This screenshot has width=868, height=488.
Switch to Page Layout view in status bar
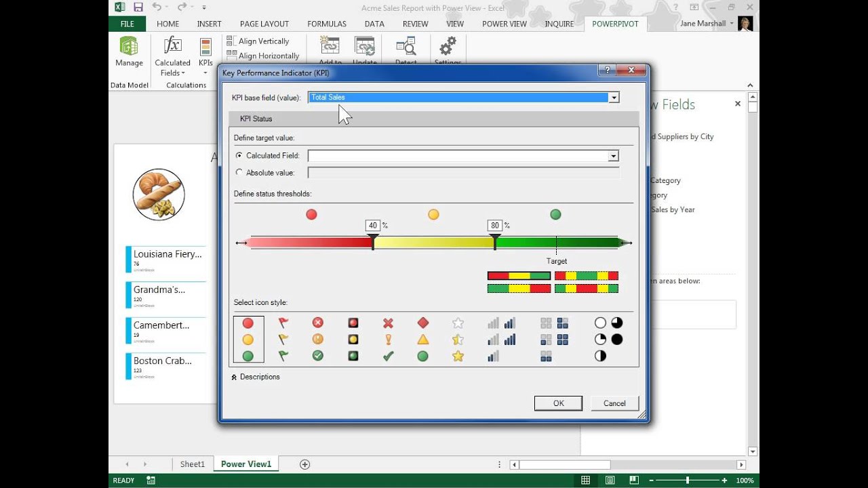(610, 481)
